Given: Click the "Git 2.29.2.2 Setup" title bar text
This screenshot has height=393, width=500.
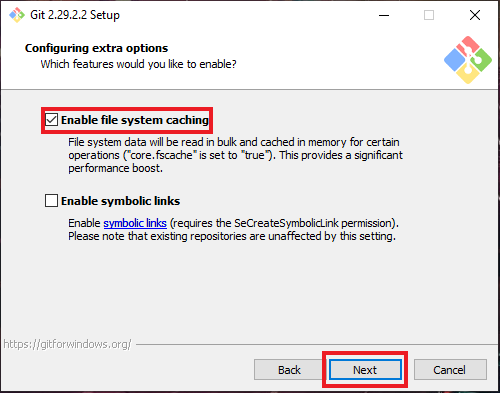Looking at the screenshot, I should click(x=75, y=15).
